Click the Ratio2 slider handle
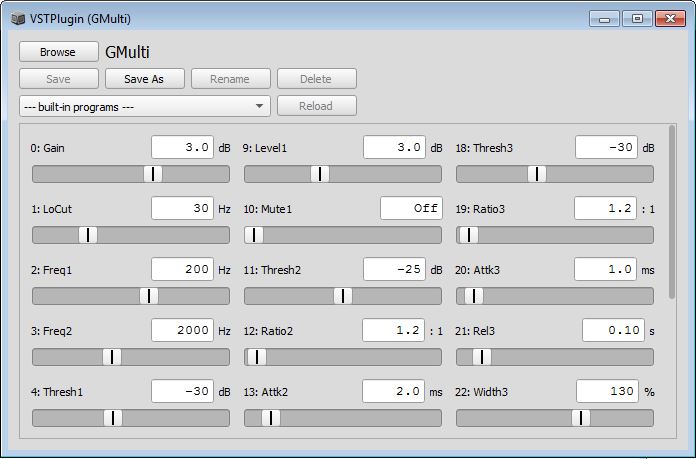Image resolution: width=696 pixels, height=459 pixels. point(256,357)
